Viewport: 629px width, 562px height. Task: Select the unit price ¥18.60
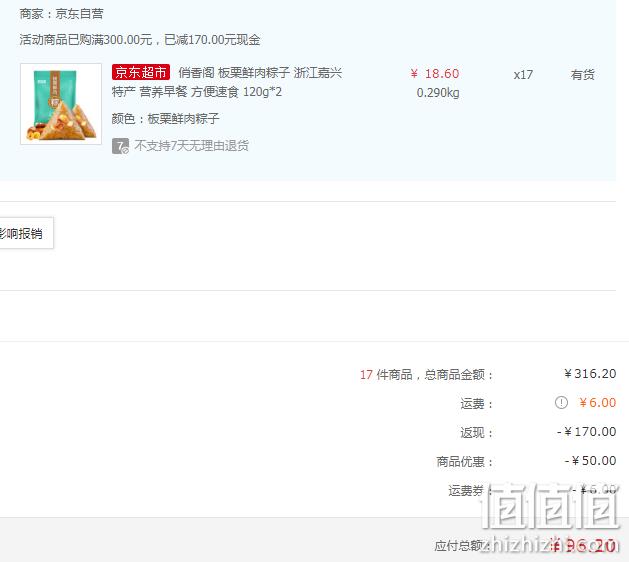pos(435,74)
